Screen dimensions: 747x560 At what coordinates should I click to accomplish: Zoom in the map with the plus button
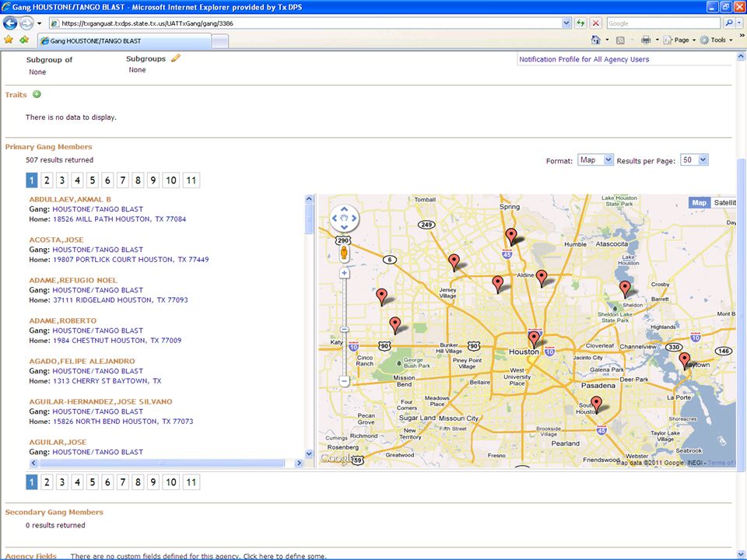click(344, 273)
